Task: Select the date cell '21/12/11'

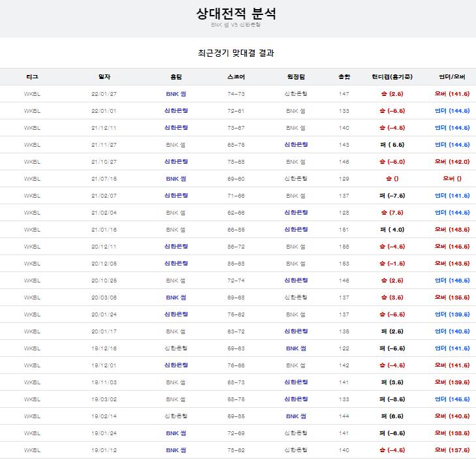Action: pyautogui.click(x=104, y=128)
